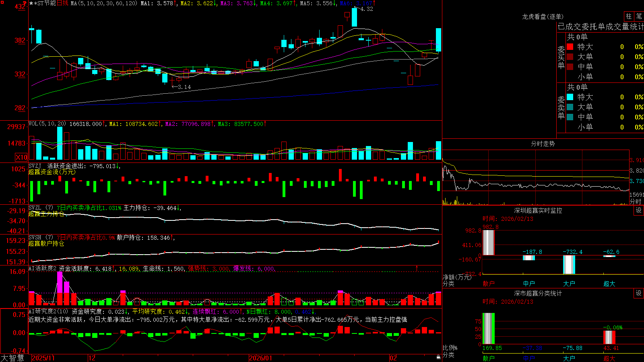Viewport: 644px width, 362px height.
Task: Click the 深圳超赢实时监控 panel title
Action: pyautogui.click(x=538, y=210)
